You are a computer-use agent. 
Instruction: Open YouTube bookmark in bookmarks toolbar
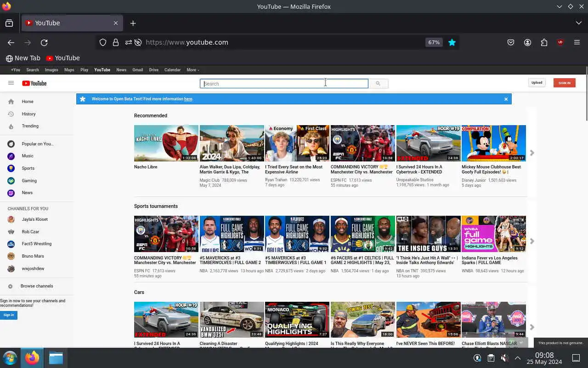(63, 58)
